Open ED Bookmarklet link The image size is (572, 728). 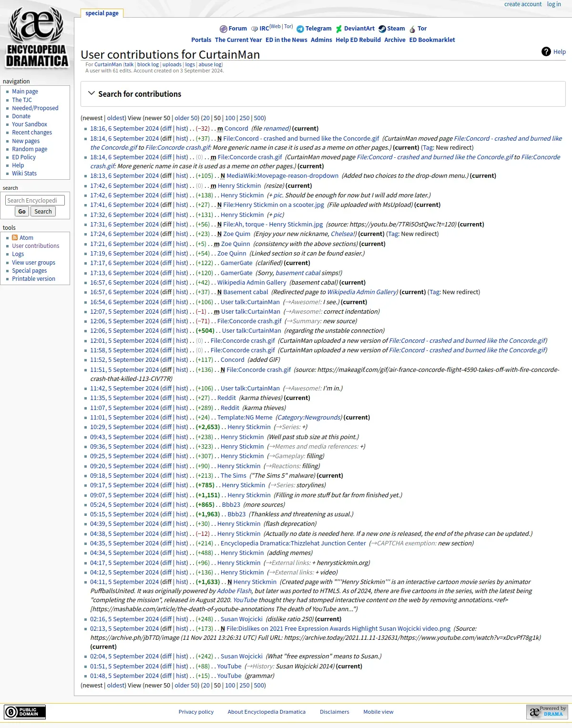pyautogui.click(x=432, y=40)
